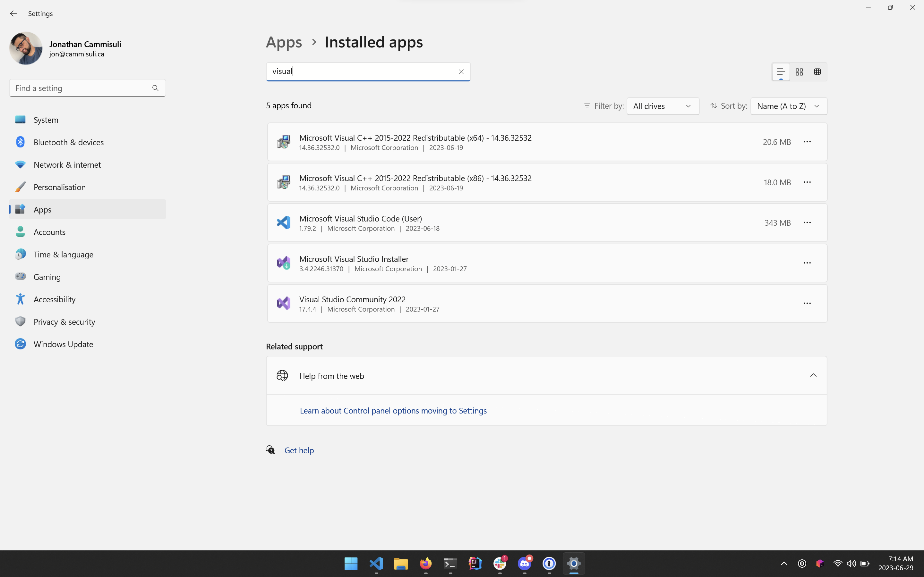Open Visual Studio Code from the taskbar
Image resolution: width=924 pixels, height=577 pixels.
tap(376, 564)
